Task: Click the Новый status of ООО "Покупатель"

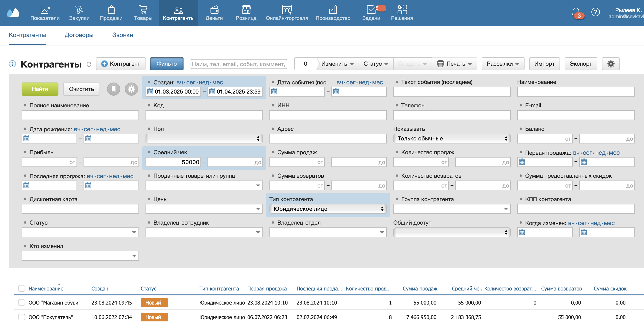Action: [x=154, y=317]
